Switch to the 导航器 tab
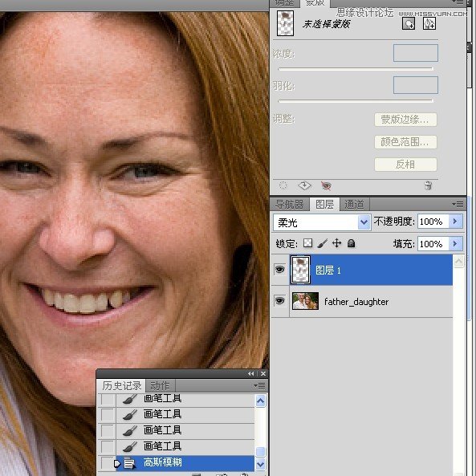476x476 pixels. tap(290, 205)
